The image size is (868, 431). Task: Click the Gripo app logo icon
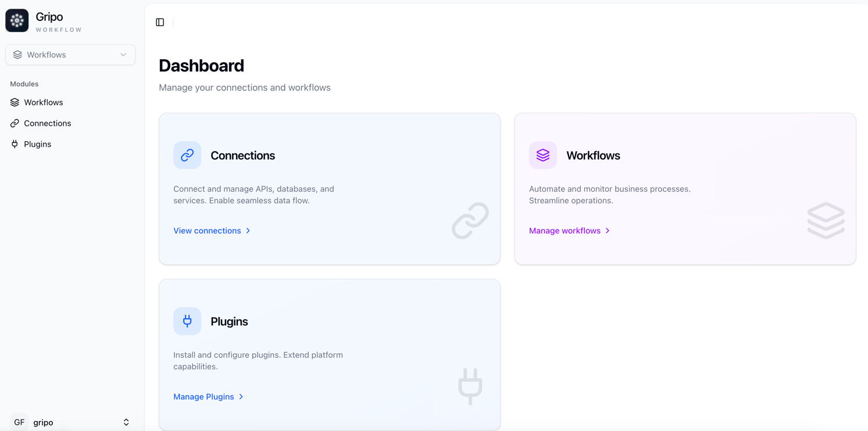17,21
